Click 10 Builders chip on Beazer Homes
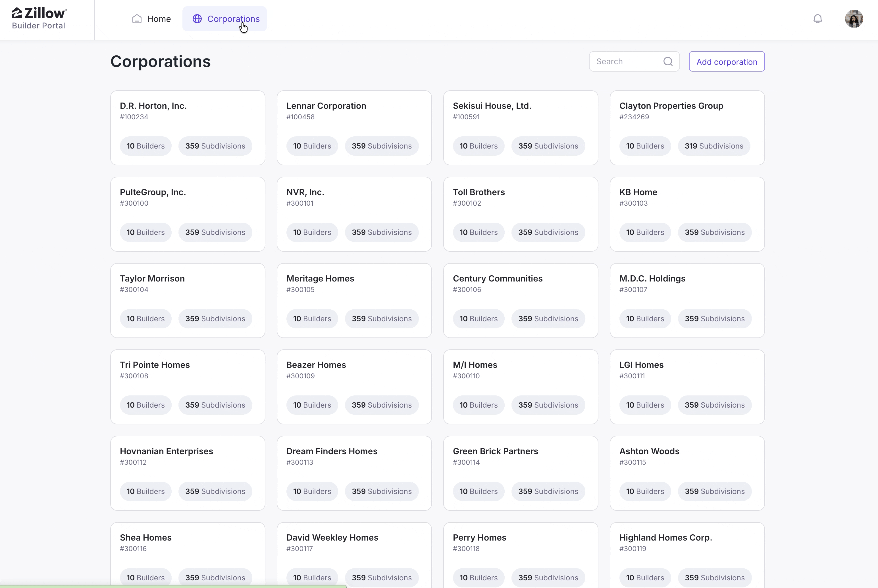The height and width of the screenshot is (588, 878). pyautogui.click(x=312, y=405)
